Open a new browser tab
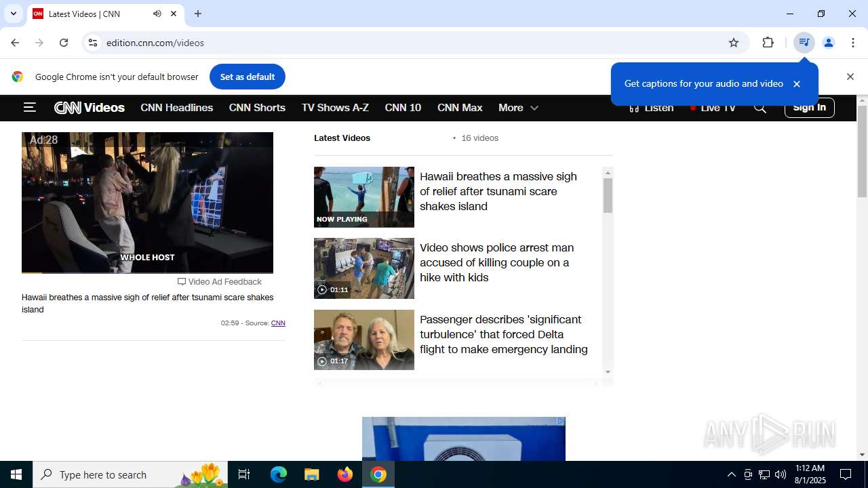868x488 pixels. (x=198, y=14)
